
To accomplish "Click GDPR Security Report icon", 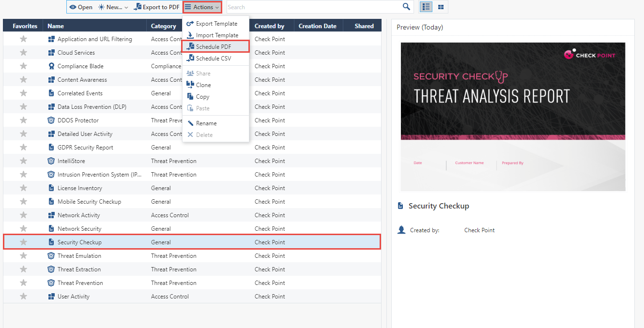I will (51, 148).
